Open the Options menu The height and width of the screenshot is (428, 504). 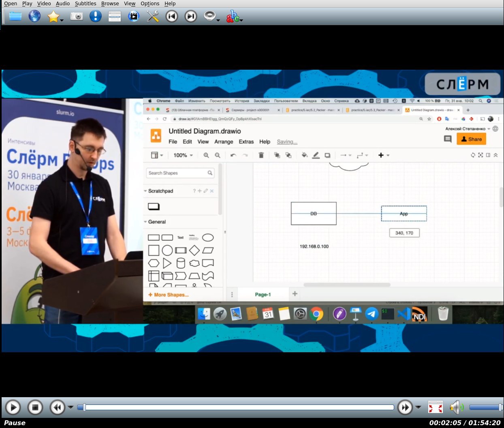(x=150, y=3)
